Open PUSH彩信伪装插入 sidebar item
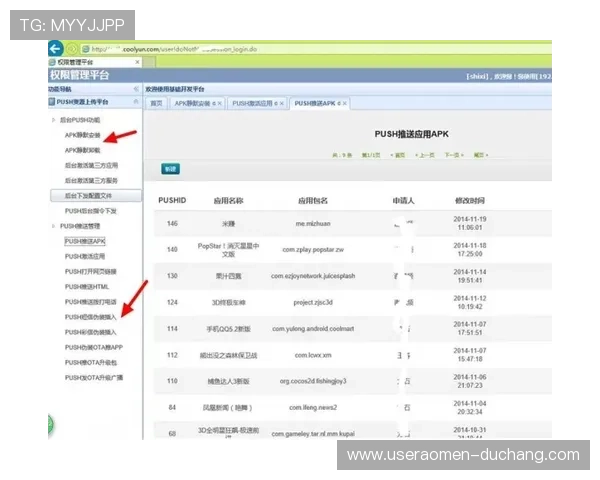600x480 pixels. point(91,332)
